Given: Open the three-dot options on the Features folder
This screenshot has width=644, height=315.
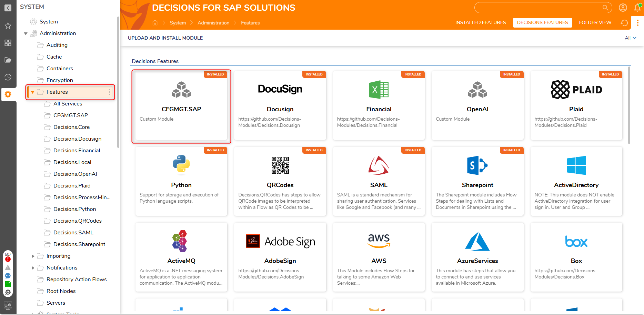Looking at the screenshot, I should tap(110, 92).
